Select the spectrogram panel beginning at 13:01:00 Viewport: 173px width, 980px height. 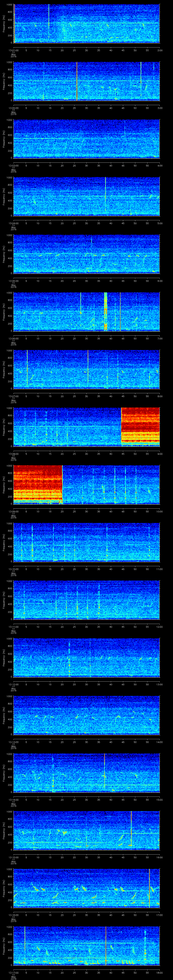click(86, 24)
